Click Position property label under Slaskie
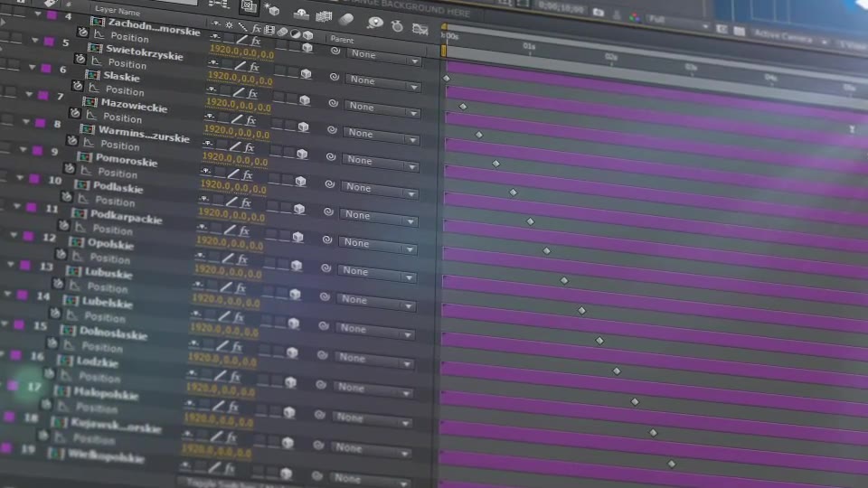The image size is (868, 488). (x=125, y=90)
